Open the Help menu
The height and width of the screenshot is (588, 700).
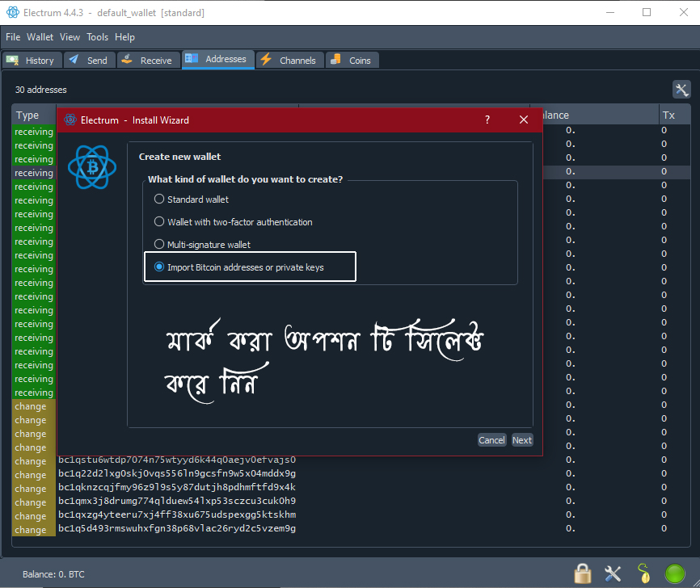[124, 37]
